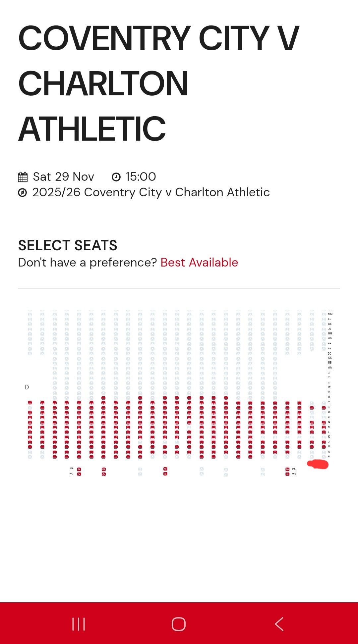The image size is (358, 644).
Task: Click the block D label on seat map
Action: 27,387
